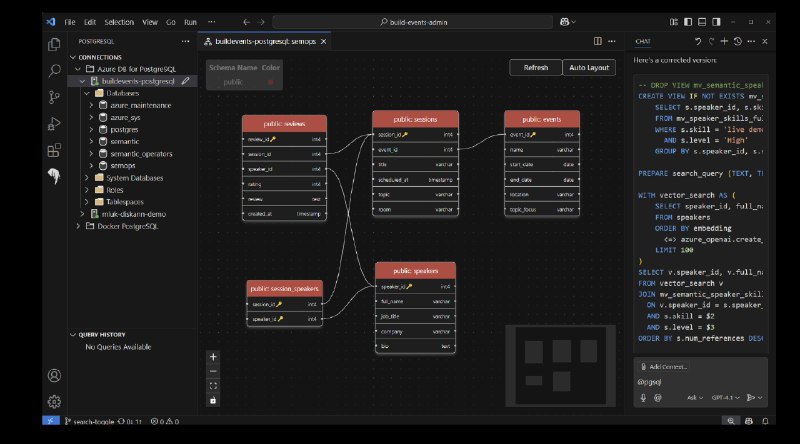Viewport: 800px width, 444px height.
Task: Click the Add Context button in chat
Action: click(663, 366)
